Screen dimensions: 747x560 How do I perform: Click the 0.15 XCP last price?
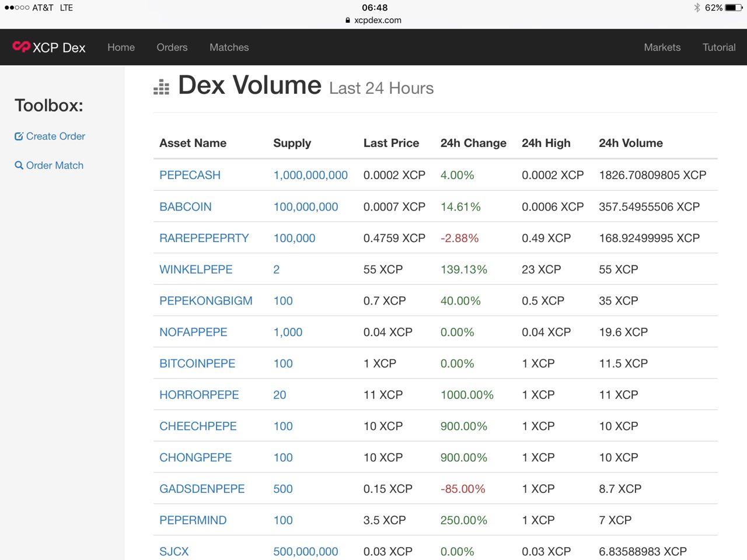388,489
